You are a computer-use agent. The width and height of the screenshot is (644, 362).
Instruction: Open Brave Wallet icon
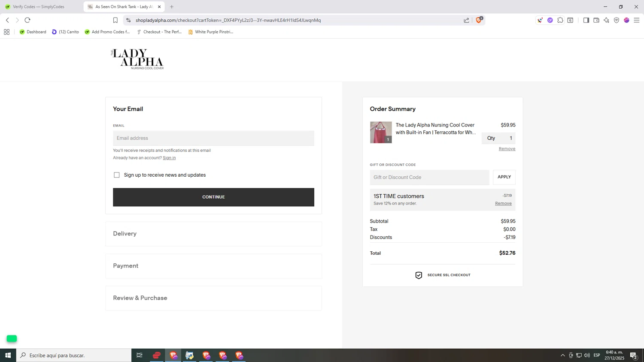(x=596, y=20)
